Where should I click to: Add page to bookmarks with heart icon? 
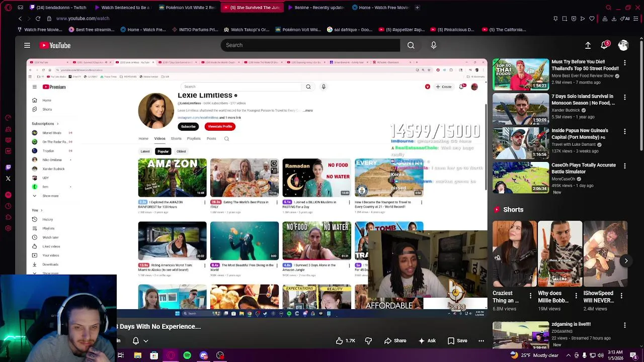pyautogui.click(x=592, y=19)
